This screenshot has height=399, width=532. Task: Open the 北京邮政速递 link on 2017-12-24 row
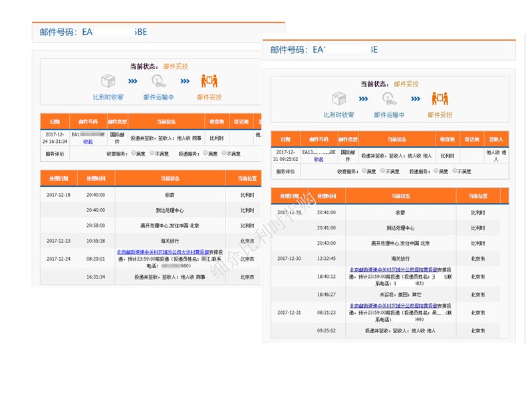click(163, 252)
